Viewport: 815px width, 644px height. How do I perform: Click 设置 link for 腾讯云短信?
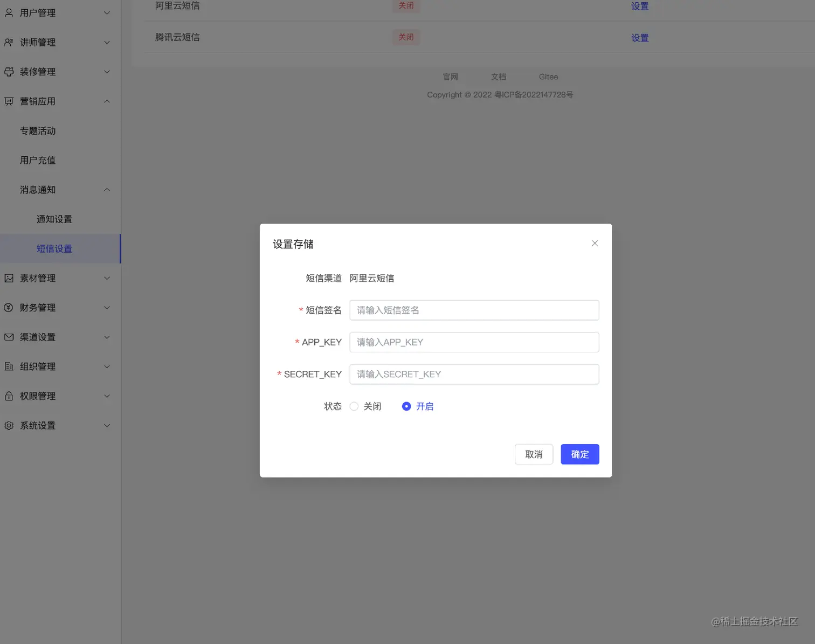coord(640,38)
